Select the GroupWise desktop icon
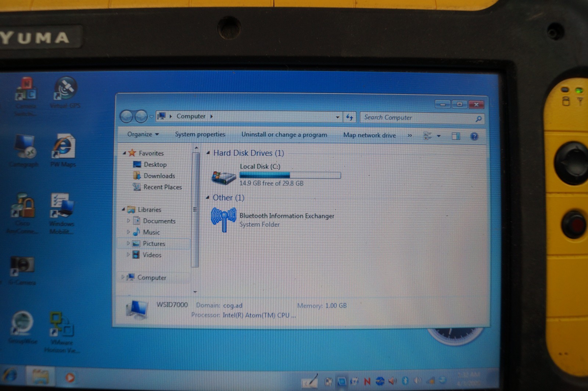588x391 pixels. coord(22,327)
